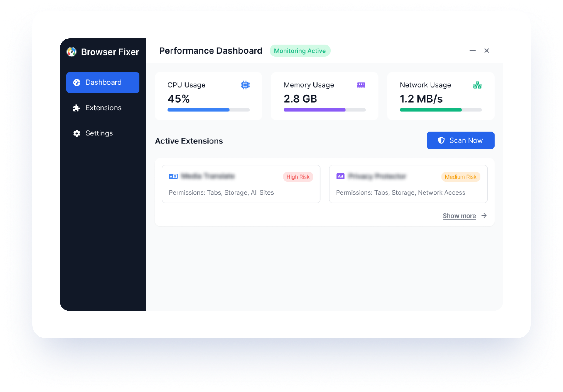This screenshot has height=392, width=563.
Task: Click the RAM icon on Memory Usage card
Action: 361,85
